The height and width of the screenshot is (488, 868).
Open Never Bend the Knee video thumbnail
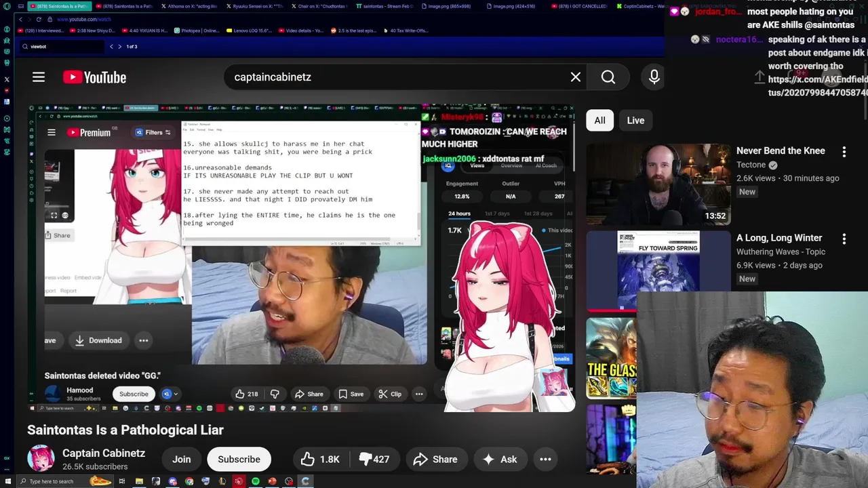pos(658,184)
